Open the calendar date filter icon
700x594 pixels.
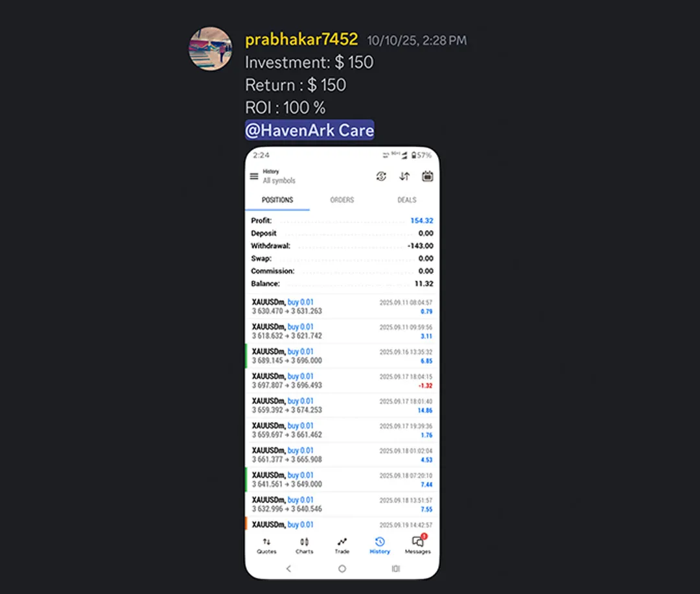tap(427, 176)
